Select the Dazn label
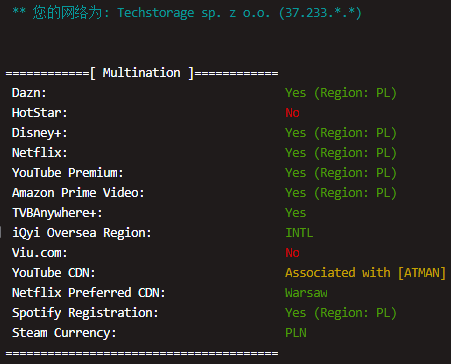Screen dimensions: 451x364 pos(29,93)
